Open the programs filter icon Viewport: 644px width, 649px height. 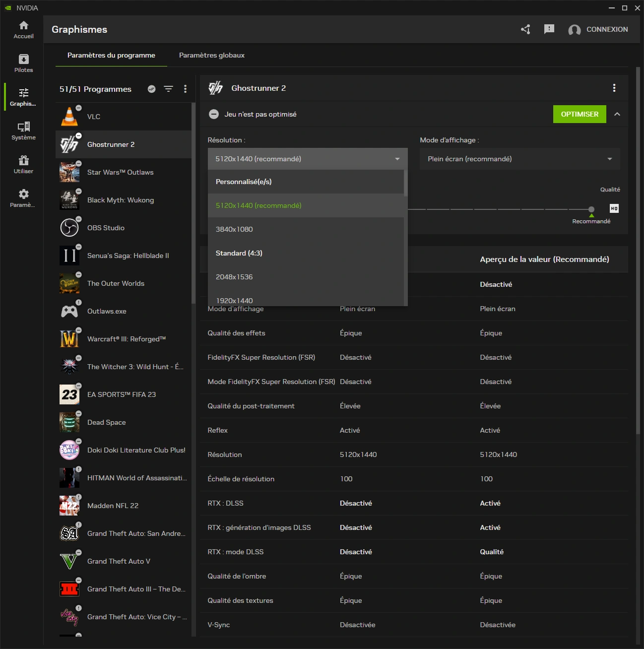pos(169,89)
